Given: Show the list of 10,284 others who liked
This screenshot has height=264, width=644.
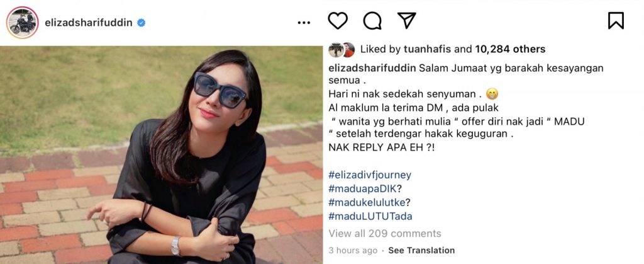Looking at the screenshot, I should click(510, 49).
